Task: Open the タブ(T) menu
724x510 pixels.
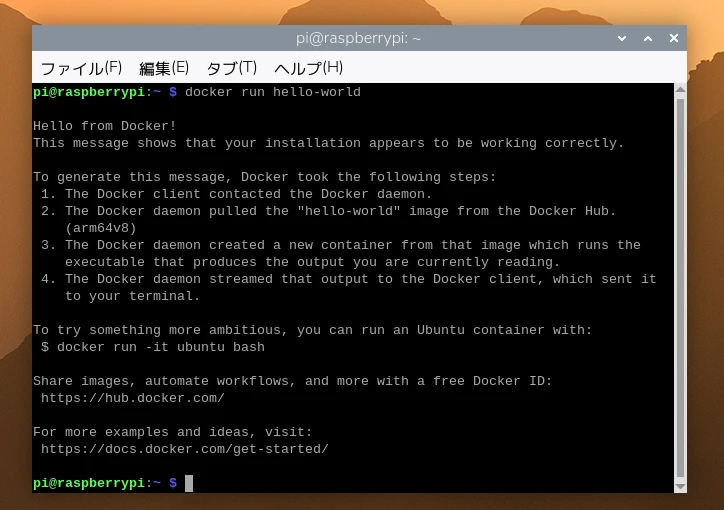Action: [x=231, y=68]
